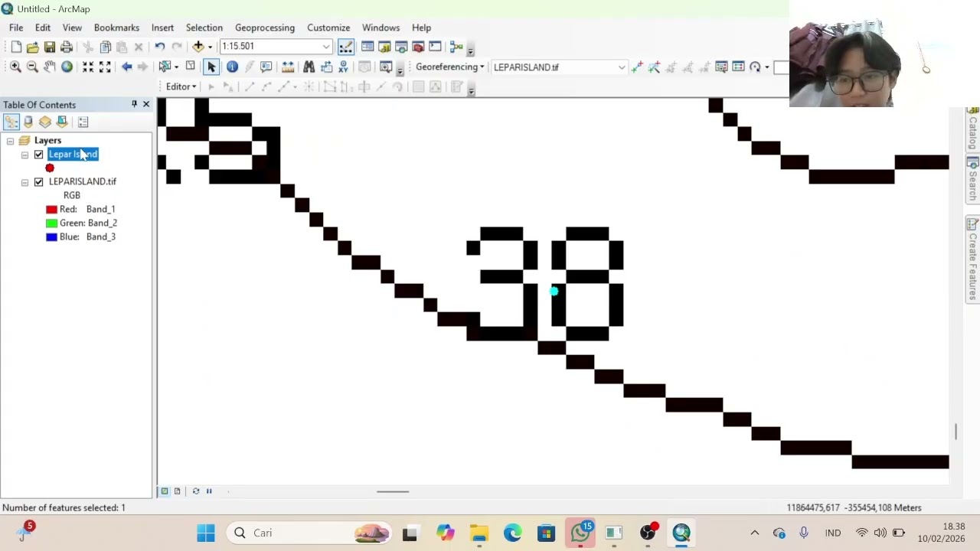Click the Fixed Zoom In icon
This screenshot has width=980, height=551.
(x=88, y=67)
